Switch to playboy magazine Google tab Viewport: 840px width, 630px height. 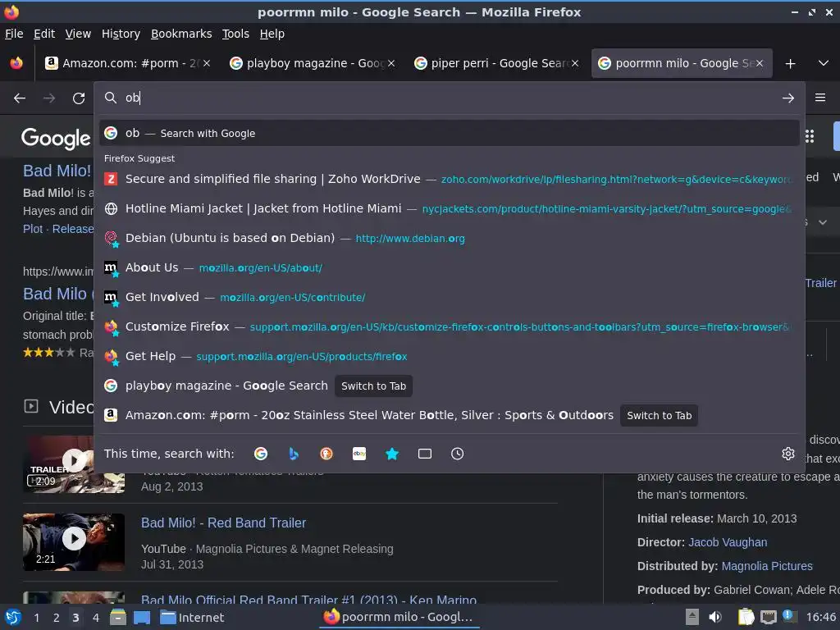pos(313,63)
